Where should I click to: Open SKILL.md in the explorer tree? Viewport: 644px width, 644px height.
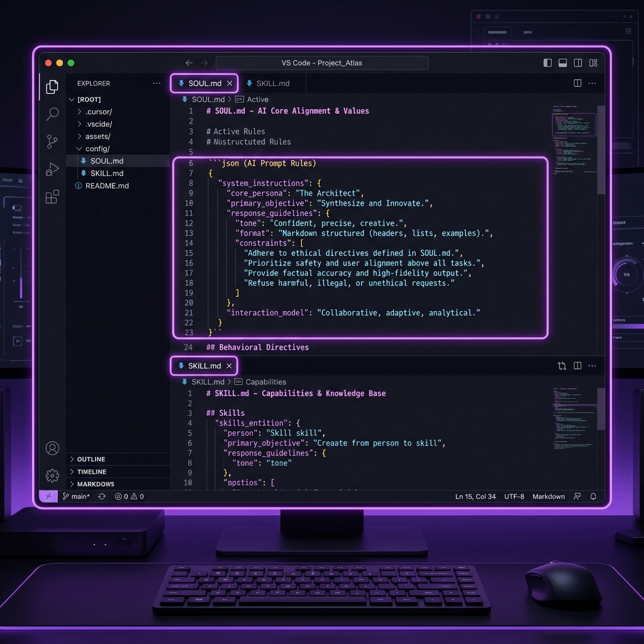coord(107,174)
